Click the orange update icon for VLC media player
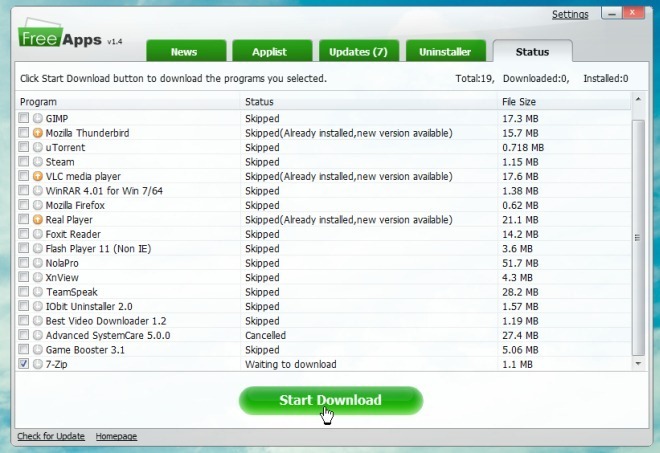 (x=38, y=176)
